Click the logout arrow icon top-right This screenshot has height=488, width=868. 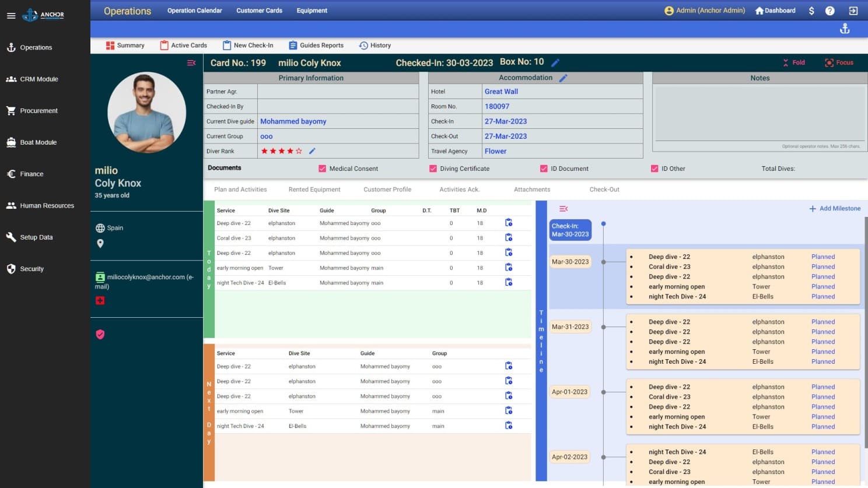click(853, 10)
